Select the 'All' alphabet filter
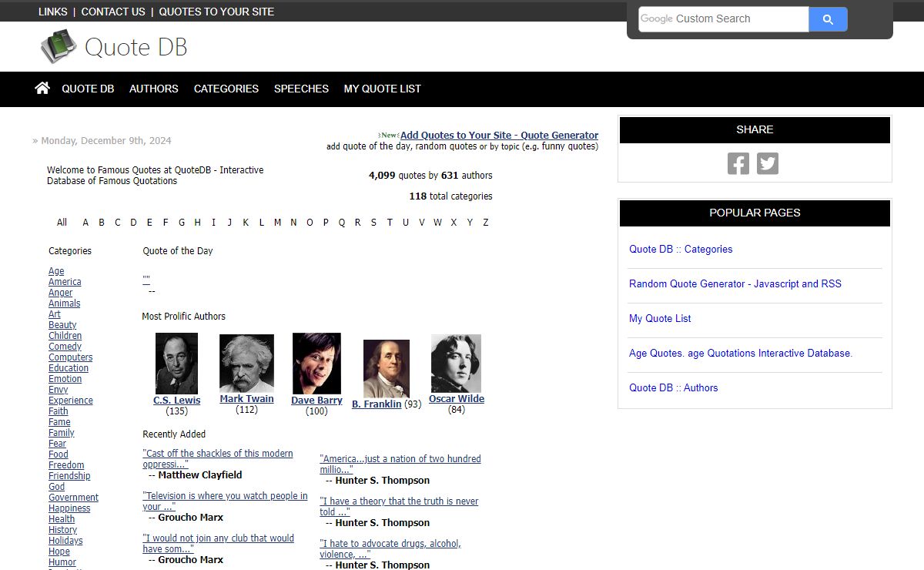 [x=62, y=223]
